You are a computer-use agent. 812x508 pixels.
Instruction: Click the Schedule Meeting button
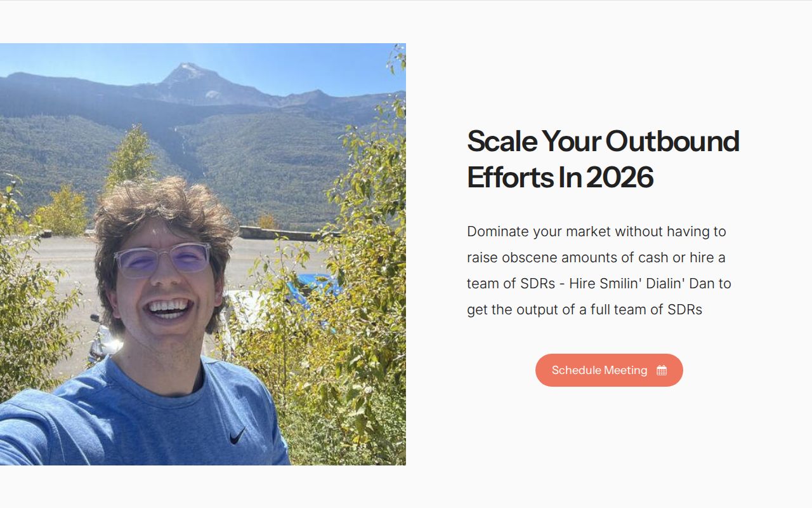point(599,370)
